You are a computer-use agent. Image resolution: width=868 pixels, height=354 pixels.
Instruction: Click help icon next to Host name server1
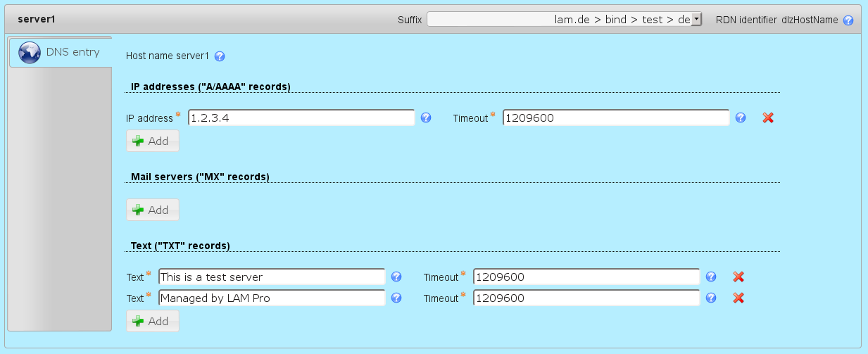[x=220, y=56]
